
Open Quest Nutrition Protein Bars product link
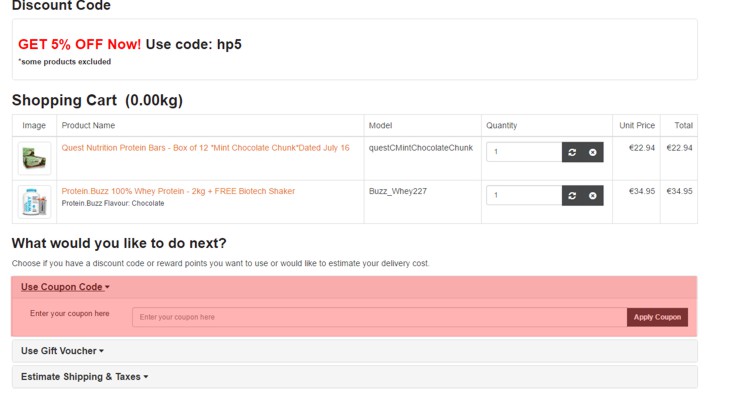[205, 148]
